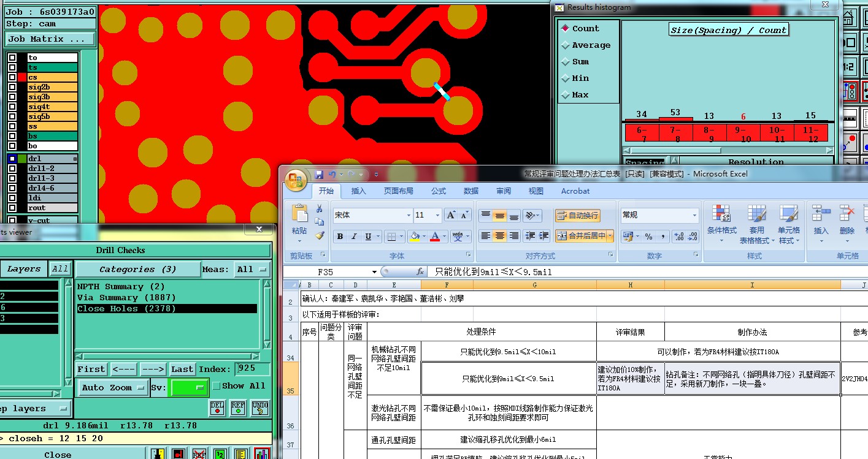Click the 9-10 histogram range bar
Image resolution: width=868 pixels, height=459 pixels.
pos(743,134)
